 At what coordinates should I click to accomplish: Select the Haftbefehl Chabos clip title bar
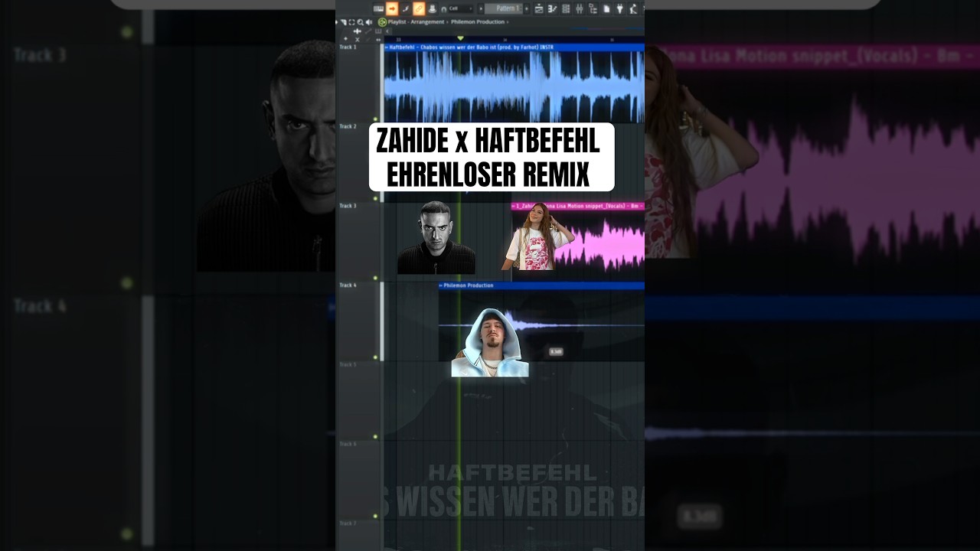click(x=514, y=47)
